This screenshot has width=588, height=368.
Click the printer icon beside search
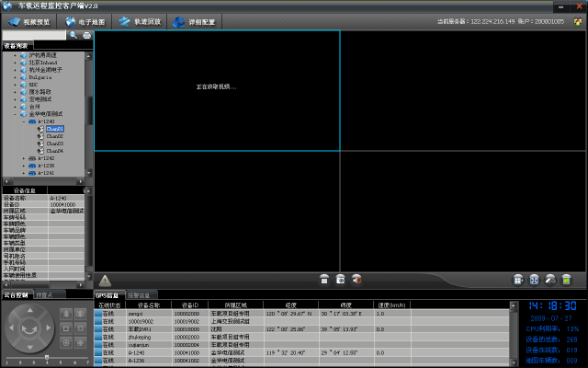tap(86, 35)
